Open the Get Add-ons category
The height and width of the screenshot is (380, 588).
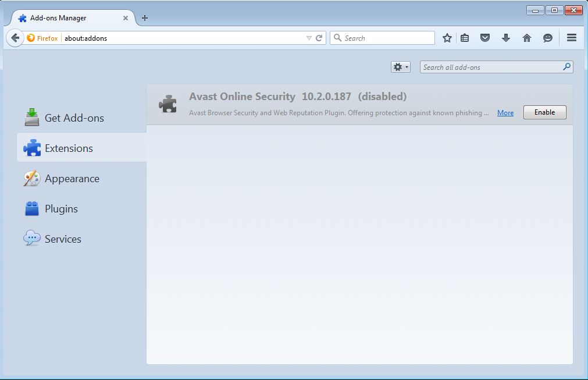coord(81,118)
